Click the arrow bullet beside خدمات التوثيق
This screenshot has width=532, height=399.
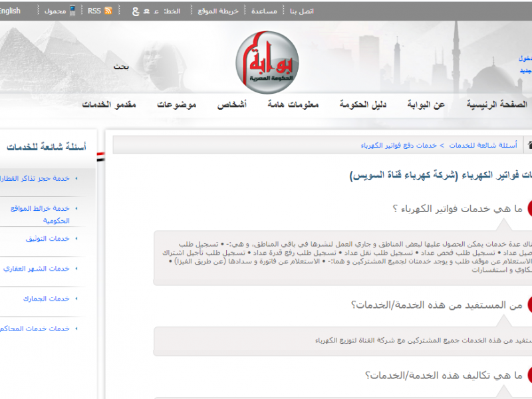[x=76, y=239]
